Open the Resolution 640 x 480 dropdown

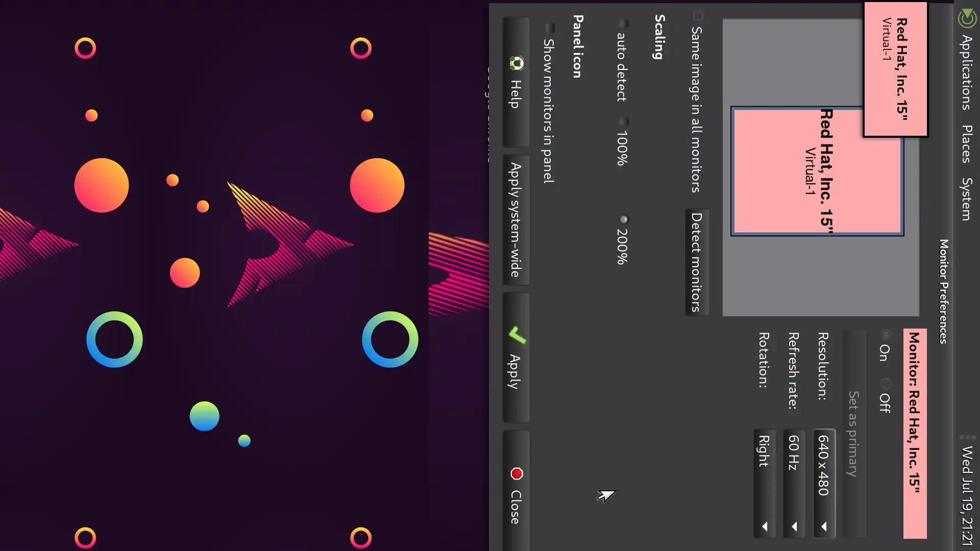click(823, 484)
